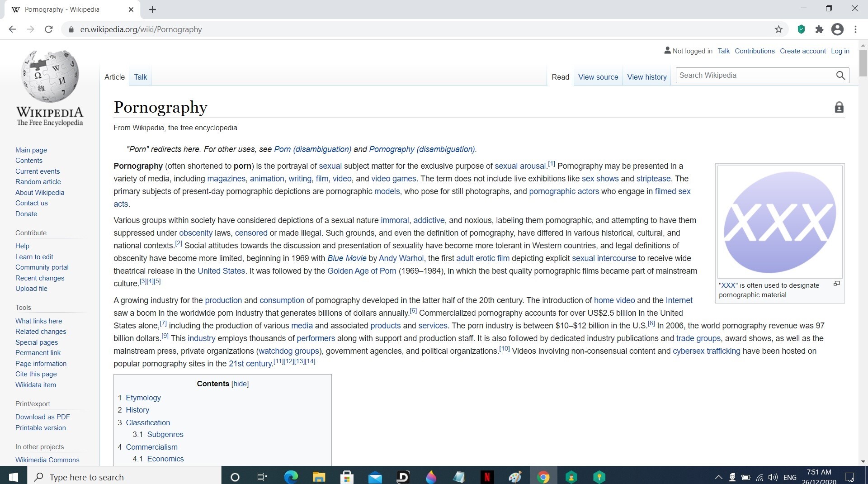
Task: Click citation reference [1]
Action: (x=552, y=164)
